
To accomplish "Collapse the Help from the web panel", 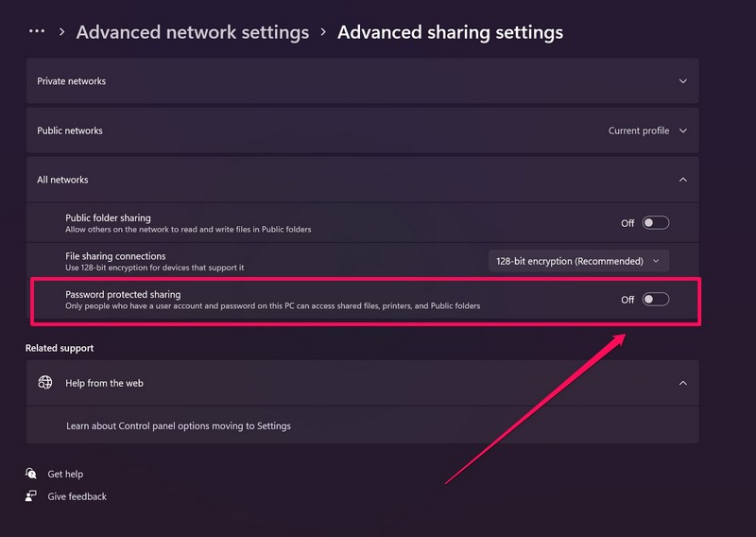I will pyautogui.click(x=683, y=383).
